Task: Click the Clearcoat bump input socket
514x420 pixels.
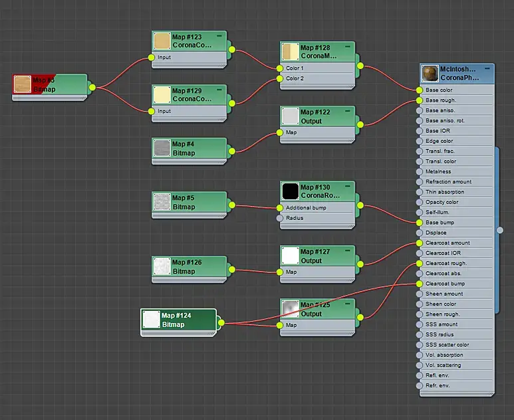Action: 420,284
